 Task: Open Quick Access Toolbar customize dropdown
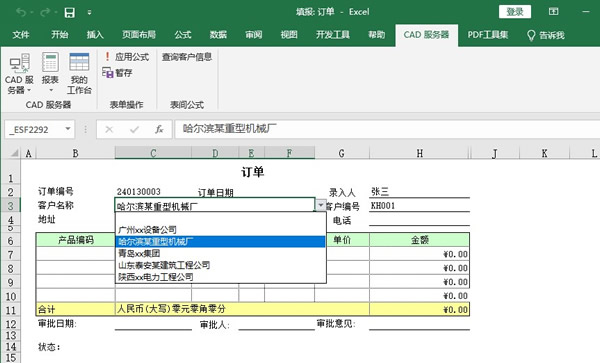click(89, 13)
